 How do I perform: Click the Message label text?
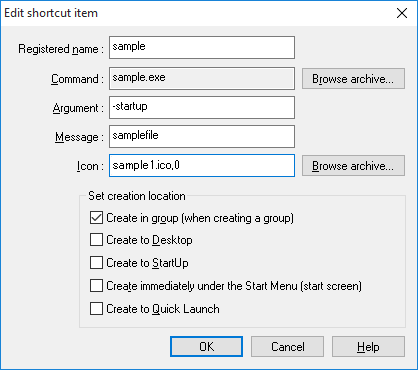[79, 137]
